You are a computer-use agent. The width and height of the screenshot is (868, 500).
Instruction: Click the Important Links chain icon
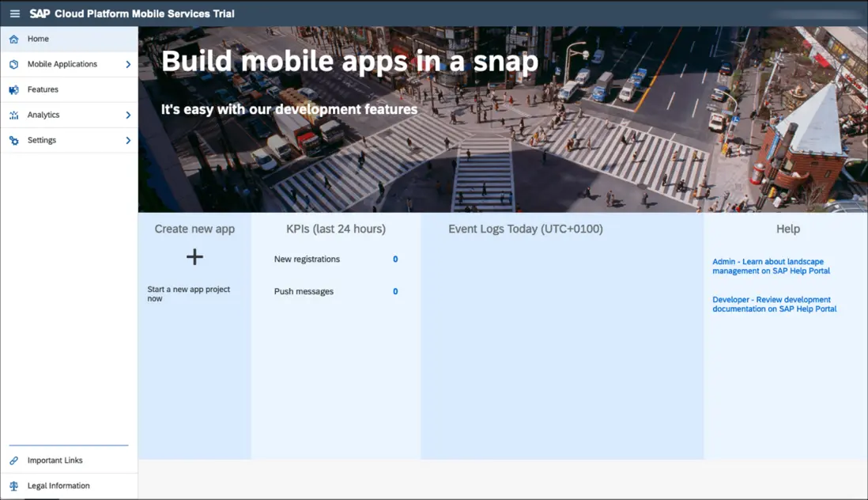point(13,460)
